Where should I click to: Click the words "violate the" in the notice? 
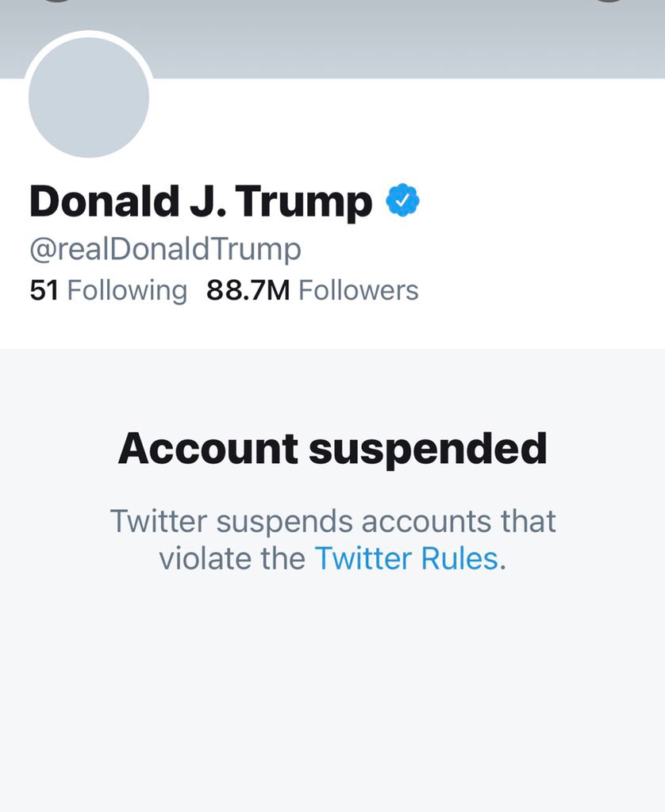click(232, 558)
